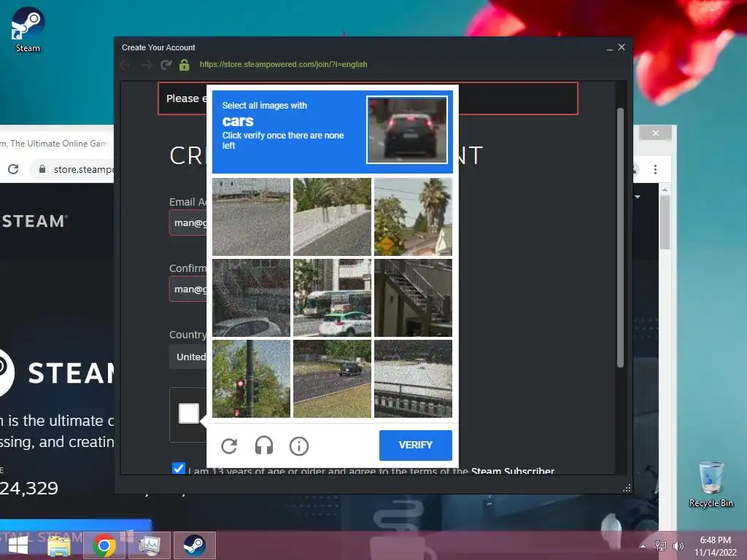Open File Explorer from the taskbar
Image resolution: width=747 pixels, height=560 pixels.
coord(59,545)
